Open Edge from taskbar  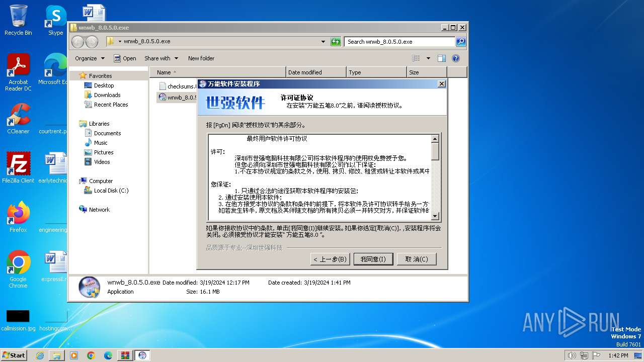[108, 355]
